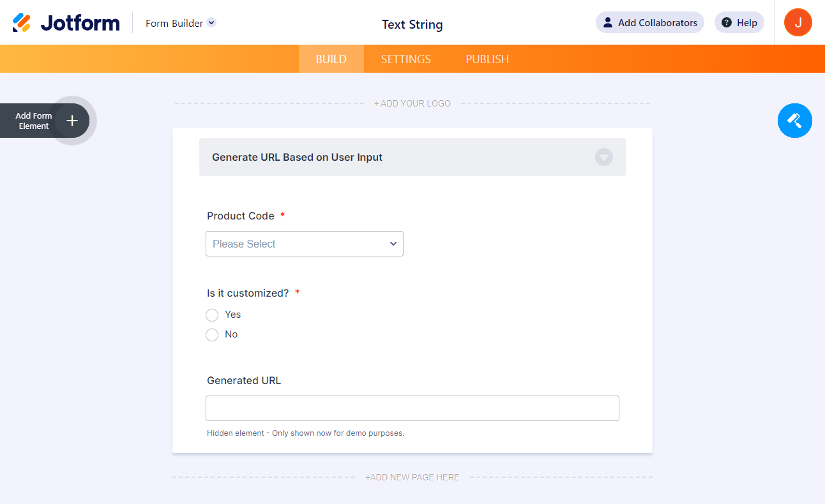Click the Help question mark icon
Image resolution: width=825 pixels, height=504 pixels.
pos(727,23)
